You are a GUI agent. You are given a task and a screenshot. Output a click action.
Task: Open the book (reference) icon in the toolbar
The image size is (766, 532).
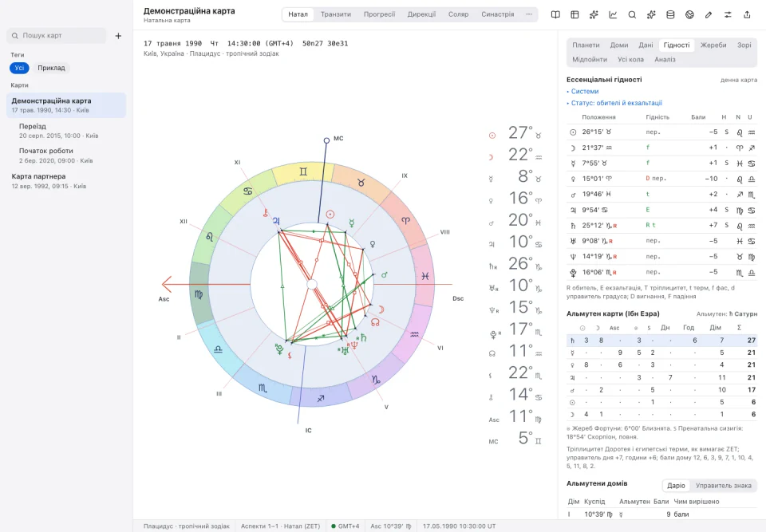(x=555, y=14)
